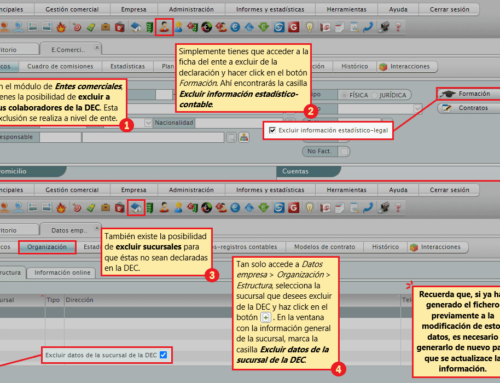Screen dimensions: 500x383
Task: Uncheck Excluir información estadístico-legal checkbox
Action: coord(272,130)
